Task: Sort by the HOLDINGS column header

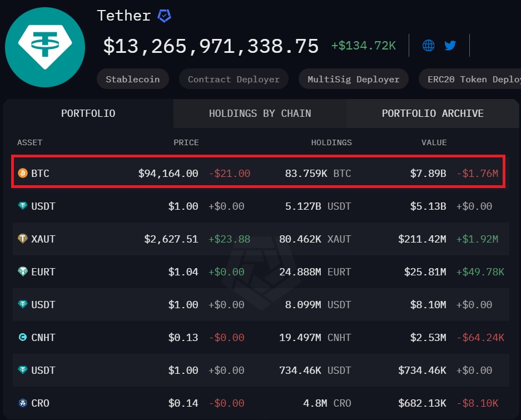Action: pyautogui.click(x=331, y=142)
